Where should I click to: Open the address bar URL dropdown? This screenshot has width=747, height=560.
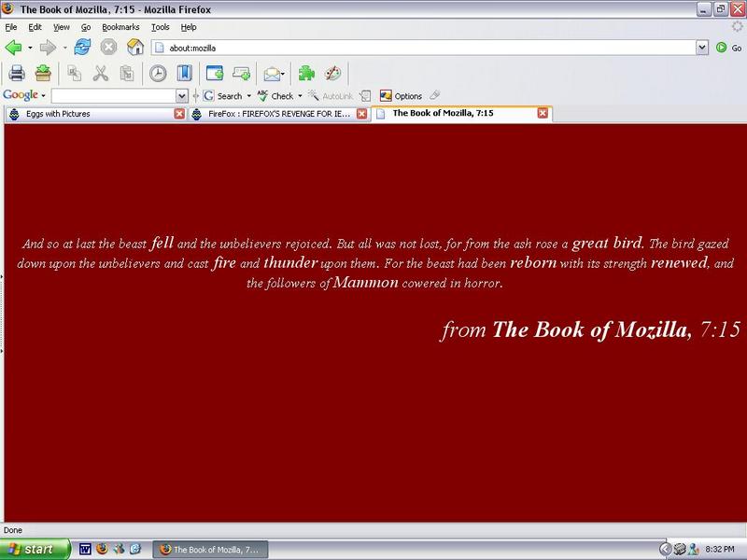[x=702, y=48]
